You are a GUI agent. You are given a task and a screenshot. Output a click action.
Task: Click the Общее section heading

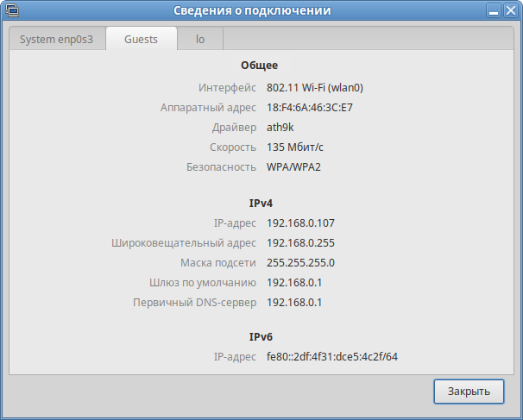[261, 66]
